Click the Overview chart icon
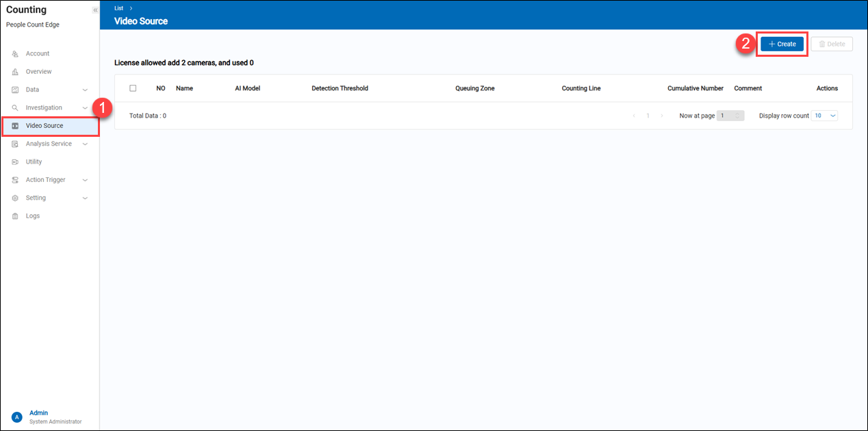 15,72
